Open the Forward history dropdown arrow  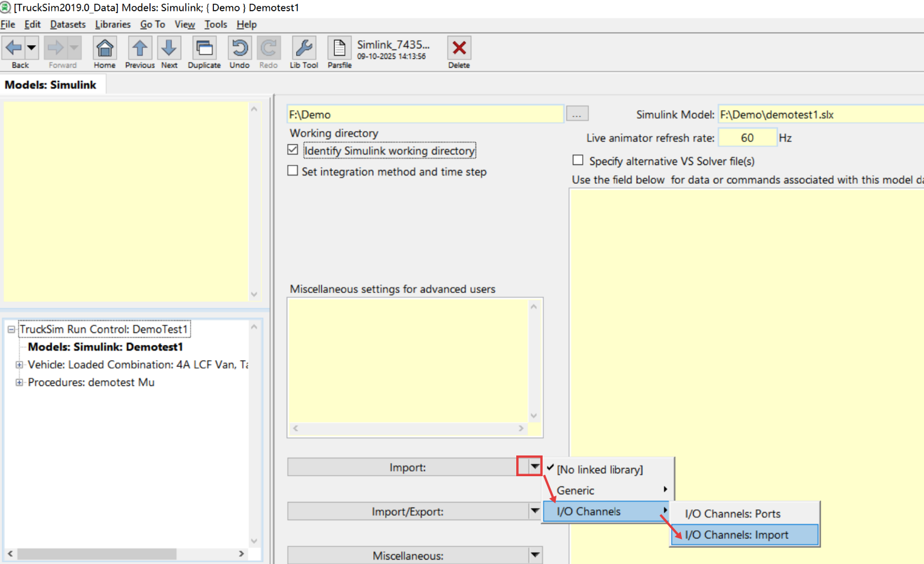73,48
